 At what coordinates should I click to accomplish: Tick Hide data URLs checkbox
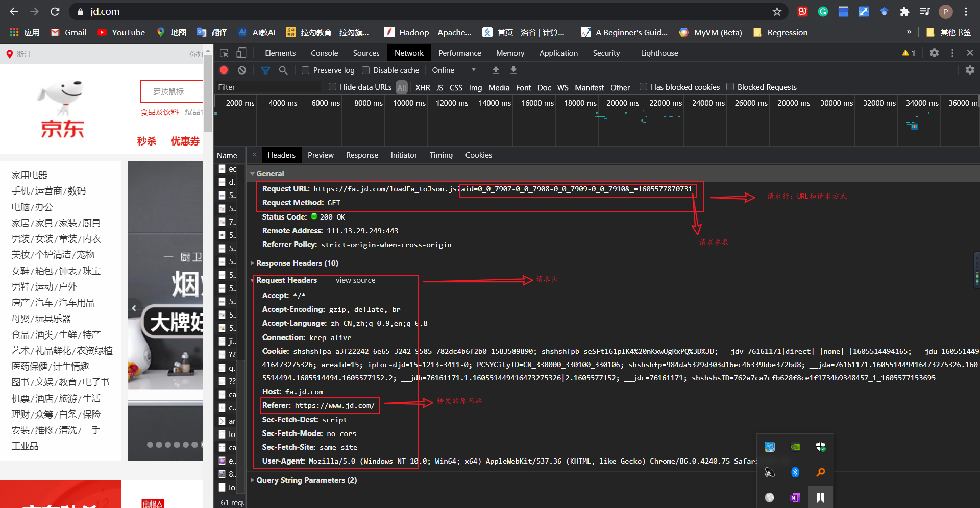point(332,87)
